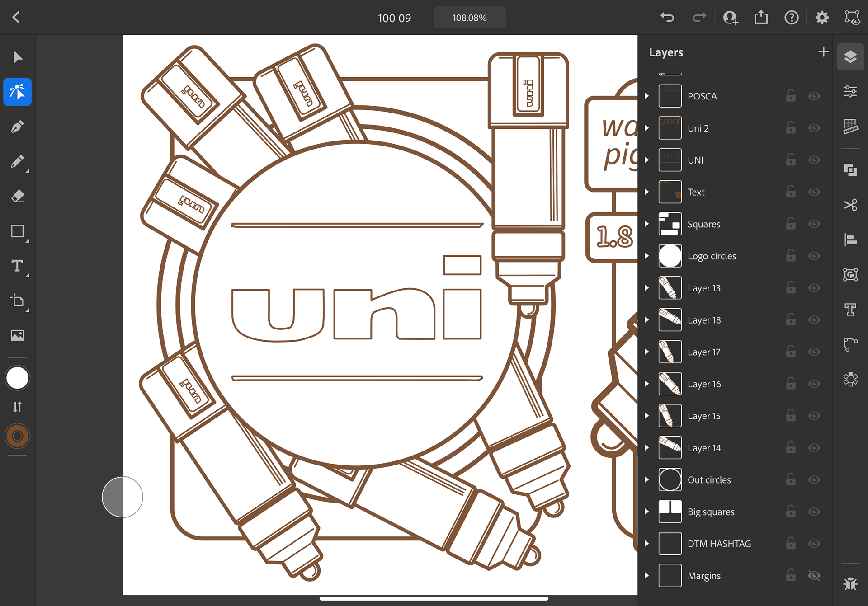Viewport: 868px width, 606px height.
Task: Open the Precision grid and ruler panel
Action: [850, 127]
